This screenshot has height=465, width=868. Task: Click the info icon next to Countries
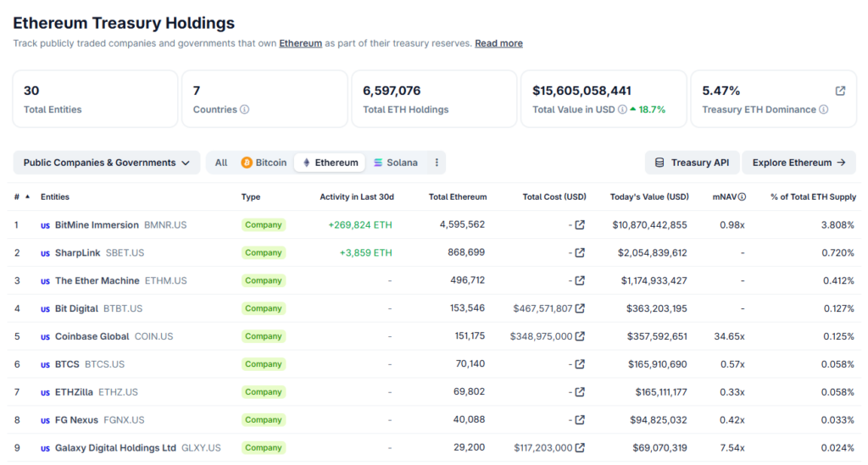click(x=244, y=109)
